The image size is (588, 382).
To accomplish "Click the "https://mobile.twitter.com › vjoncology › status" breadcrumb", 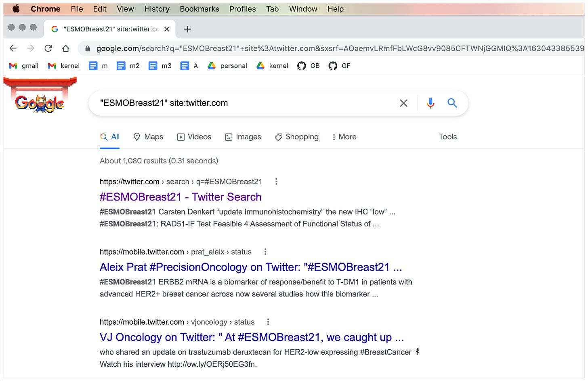I will coord(177,322).
